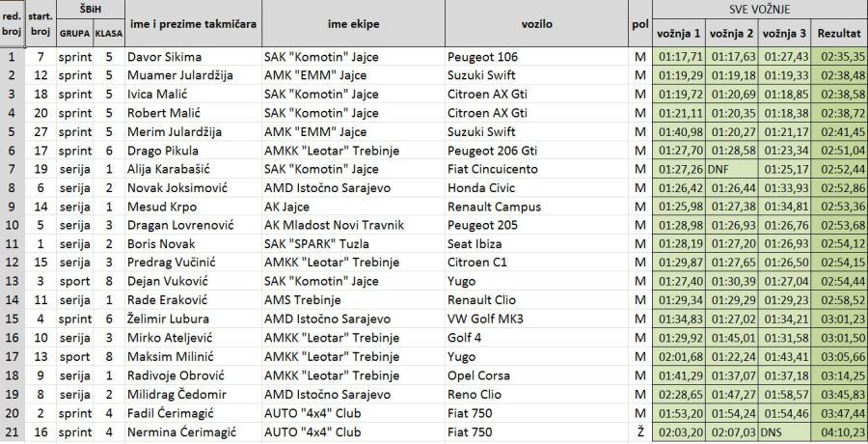Viewport: 868px width, 444px height.
Task: Click the 'Rezultat' column header
Action: coord(839,33)
